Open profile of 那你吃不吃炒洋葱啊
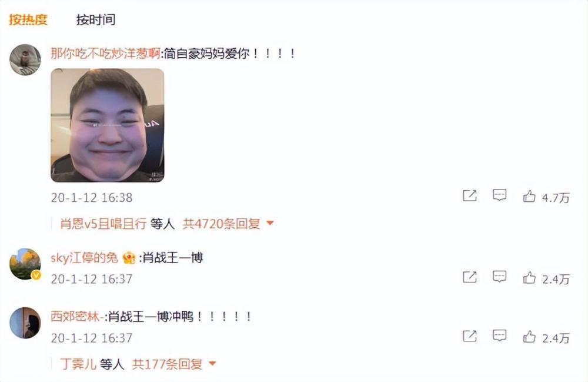The image size is (588, 382). coord(105,54)
